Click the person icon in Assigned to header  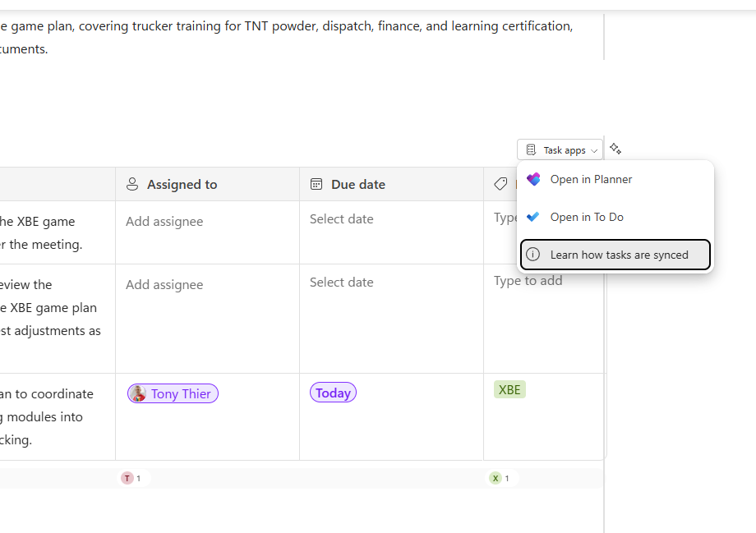pos(131,185)
